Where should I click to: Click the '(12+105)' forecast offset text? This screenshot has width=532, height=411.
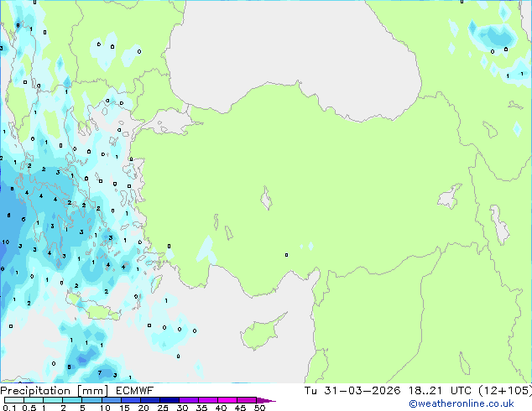[505, 391]
